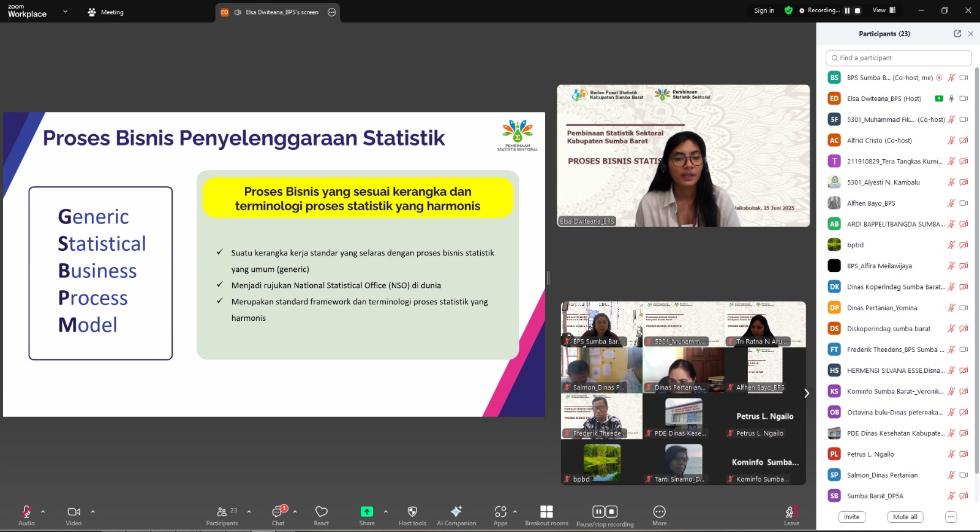The width and height of the screenshot is (980, 532).
Task: Select the Meeting tab in title bar
Action: click(106, 12)
